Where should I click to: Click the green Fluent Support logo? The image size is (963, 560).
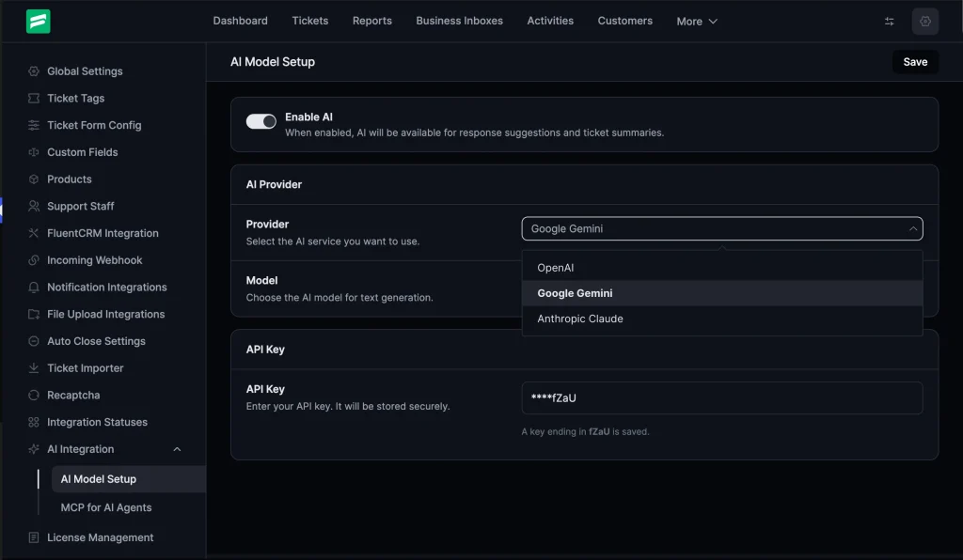click(38, 22)
